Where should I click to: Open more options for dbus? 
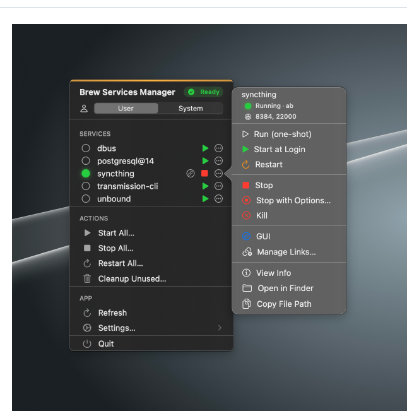tap(218, 148)
